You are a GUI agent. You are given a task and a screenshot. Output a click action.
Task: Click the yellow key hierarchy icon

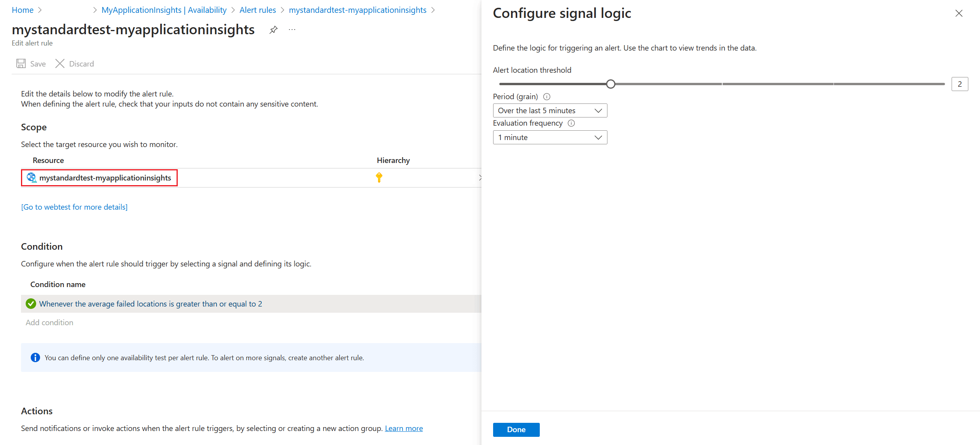(379, 177)
